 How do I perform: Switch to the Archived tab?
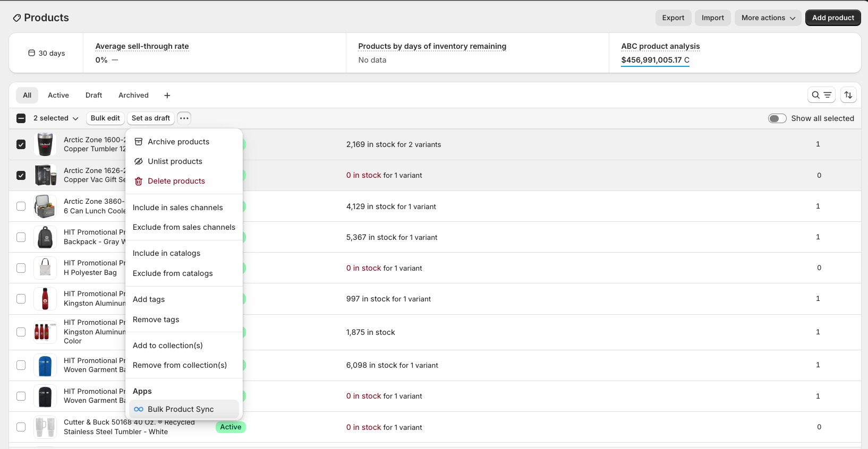click(133, 96)
